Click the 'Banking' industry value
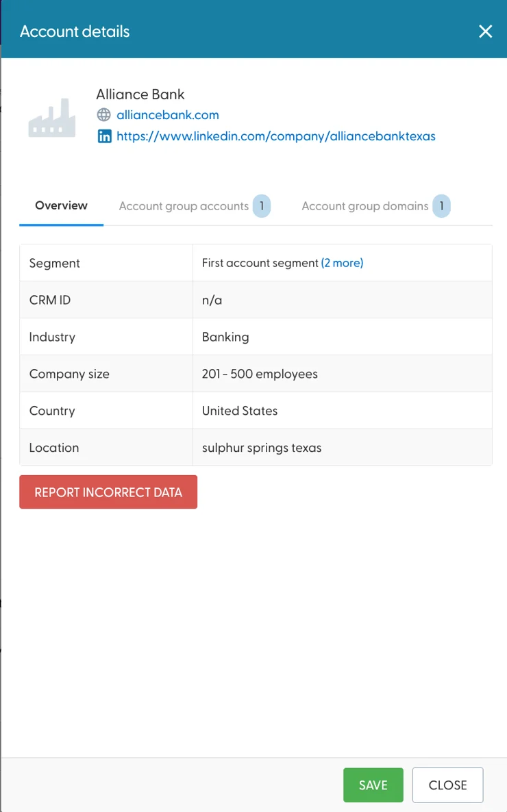The image size is (507, 812). click(x=225, y=337)
